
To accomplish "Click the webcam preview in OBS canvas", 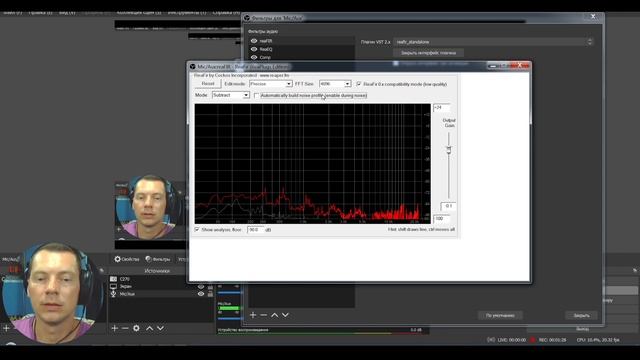I will (x=149, y=208).
